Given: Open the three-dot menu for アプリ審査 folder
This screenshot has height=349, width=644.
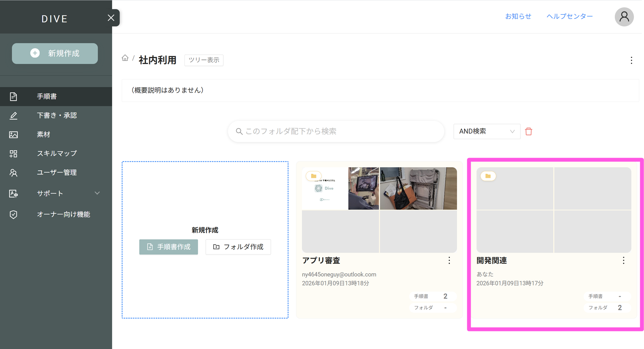Looking at the screenshot, I should (449, 261).
